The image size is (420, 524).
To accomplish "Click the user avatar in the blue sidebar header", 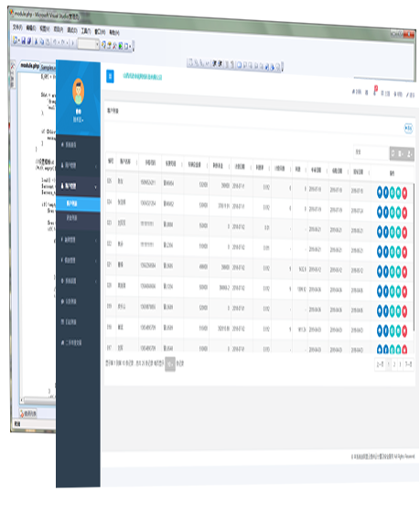I will tap(78, 92).
